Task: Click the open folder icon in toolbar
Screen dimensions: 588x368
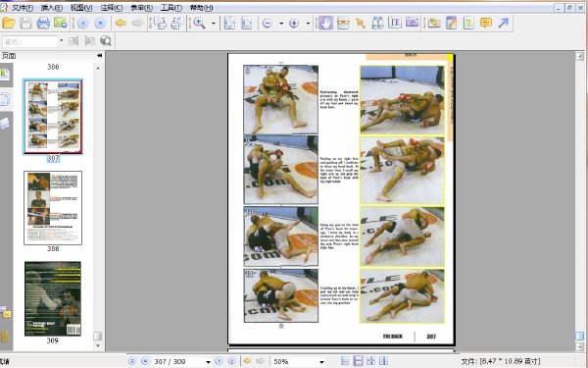Action: pyautogui.click(x=8, y=24)
